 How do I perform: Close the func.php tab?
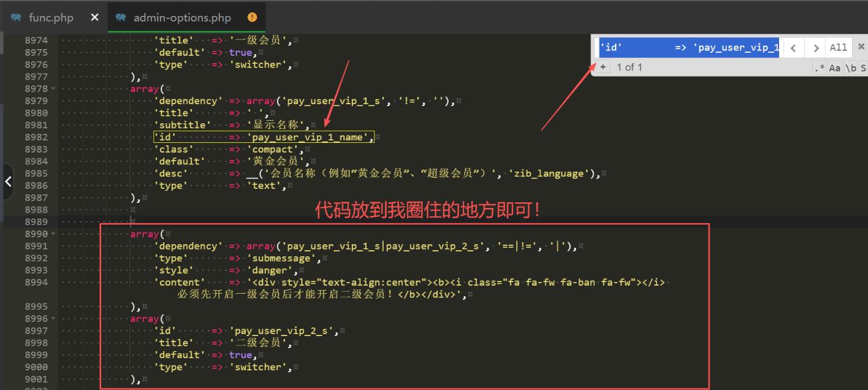pos(94,17)
